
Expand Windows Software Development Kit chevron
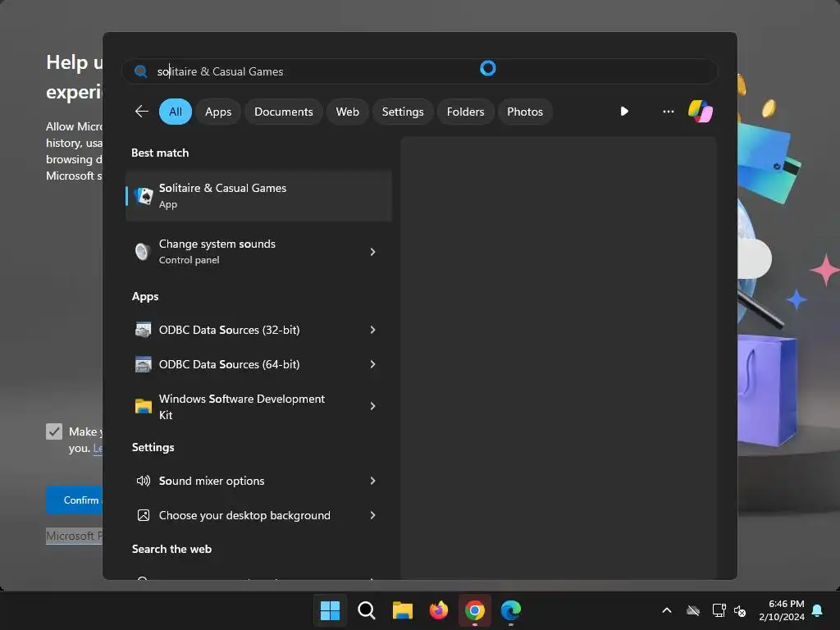(373, 406)
